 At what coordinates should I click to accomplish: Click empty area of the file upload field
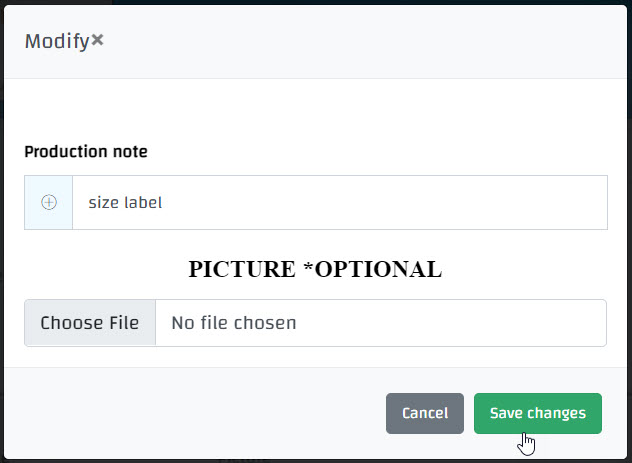[450, 323]
